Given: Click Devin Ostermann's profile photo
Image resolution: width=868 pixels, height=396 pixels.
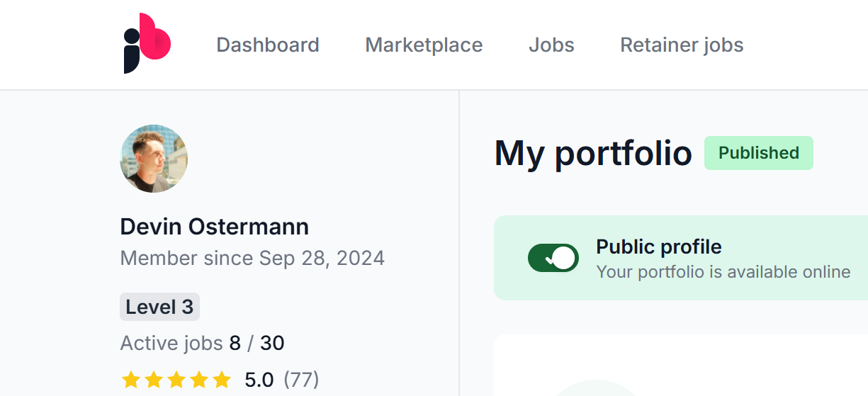Looking at the screenshot, I should click(x=154, y=159).
